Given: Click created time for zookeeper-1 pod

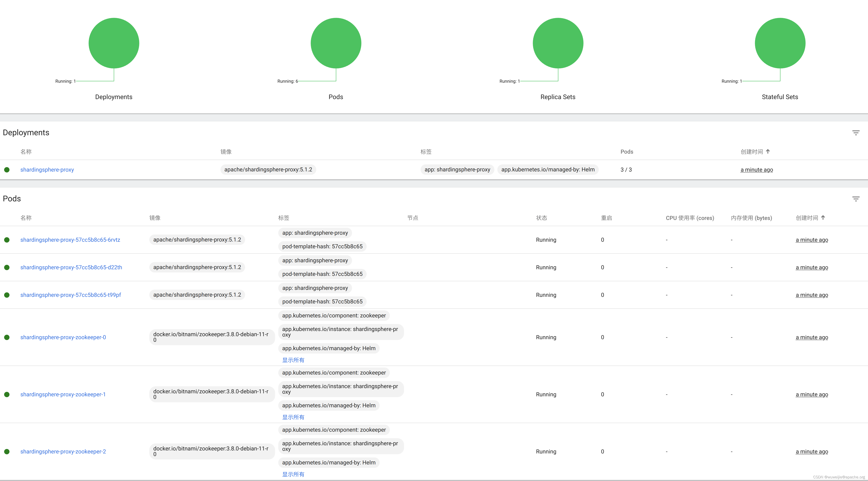Looking at the screenshot, I should pyautogui.click(x=812, y=395).
